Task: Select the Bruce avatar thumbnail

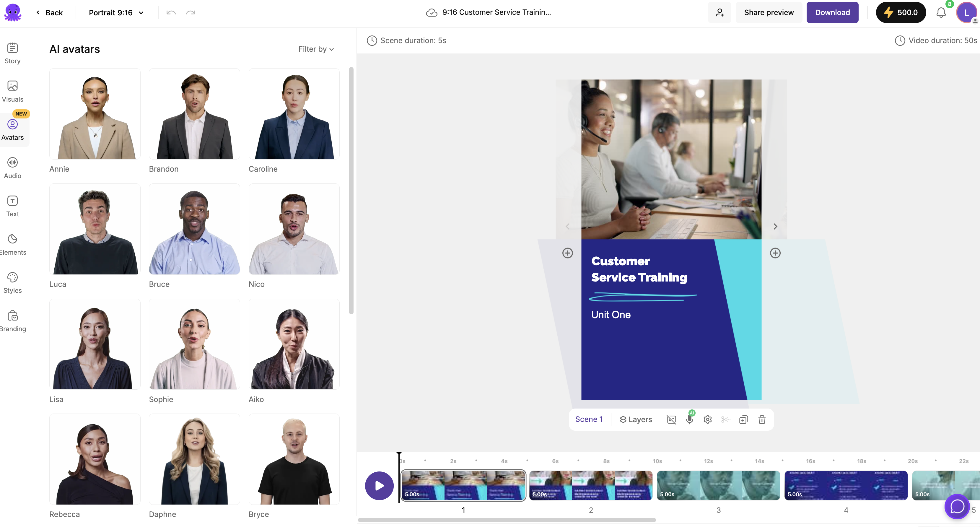Action: click(194, 229)
